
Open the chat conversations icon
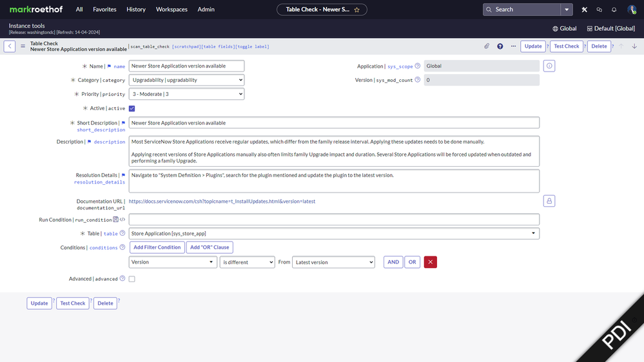[x=600, y=10]
